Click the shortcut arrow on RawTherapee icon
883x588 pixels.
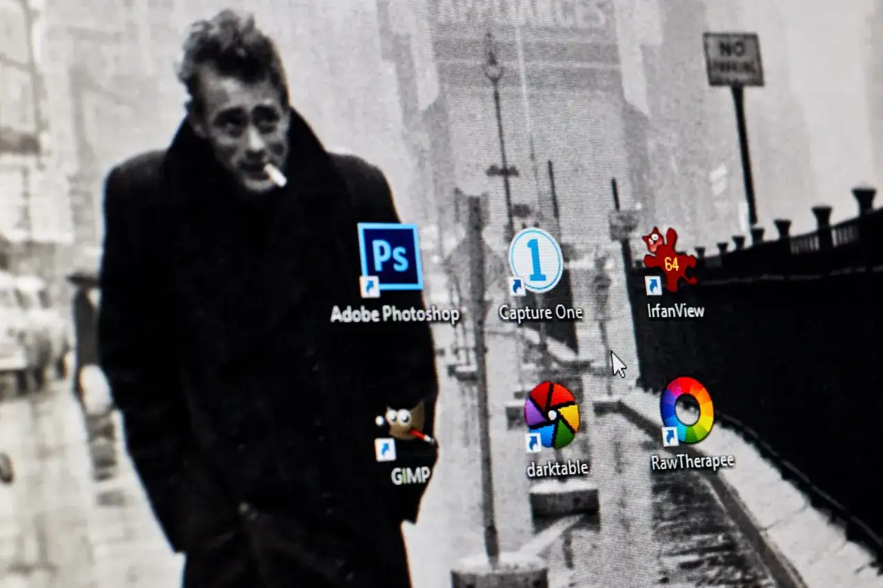pos(670,436)
